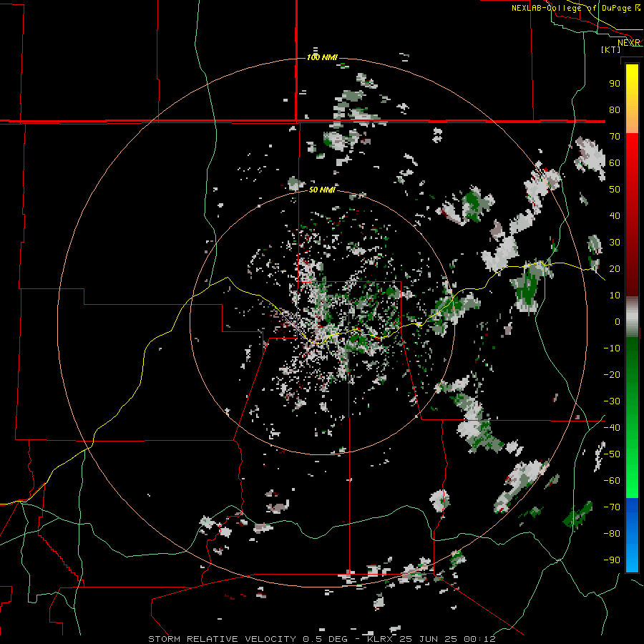Select the 50 NMI range ring label
This screenshot has width=644, height=644.
click(322, 190)
